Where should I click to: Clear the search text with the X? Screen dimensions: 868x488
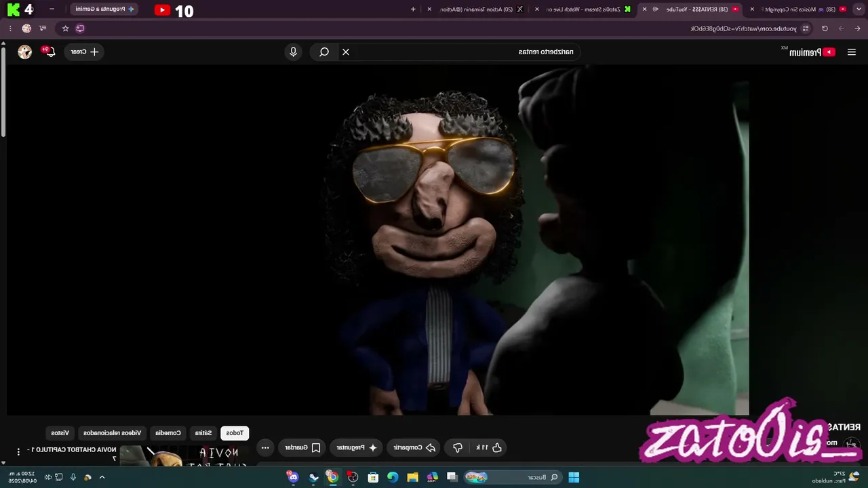tap(346, 52)
